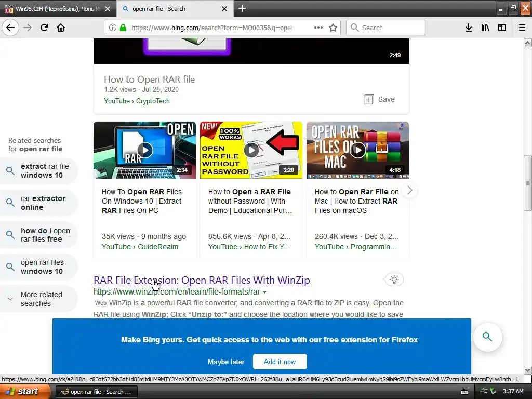Open the Library bookshelf icon
Viewport: 532px width, 399px height.
(x=485, y=28)
